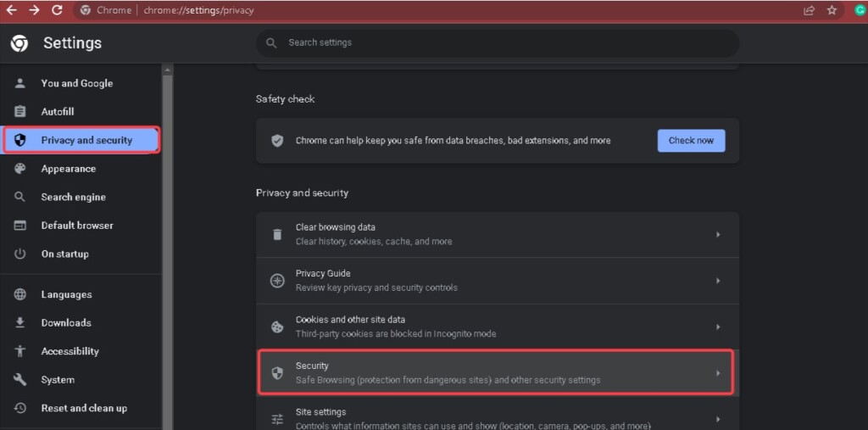Open the Autofill settings section

click(x=81, y=112)
